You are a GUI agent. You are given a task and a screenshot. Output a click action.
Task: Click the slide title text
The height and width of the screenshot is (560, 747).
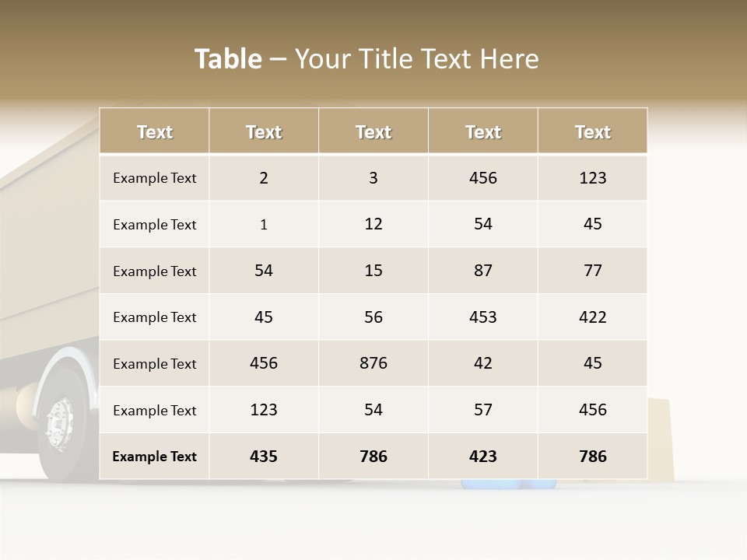[x=366, y=59]
